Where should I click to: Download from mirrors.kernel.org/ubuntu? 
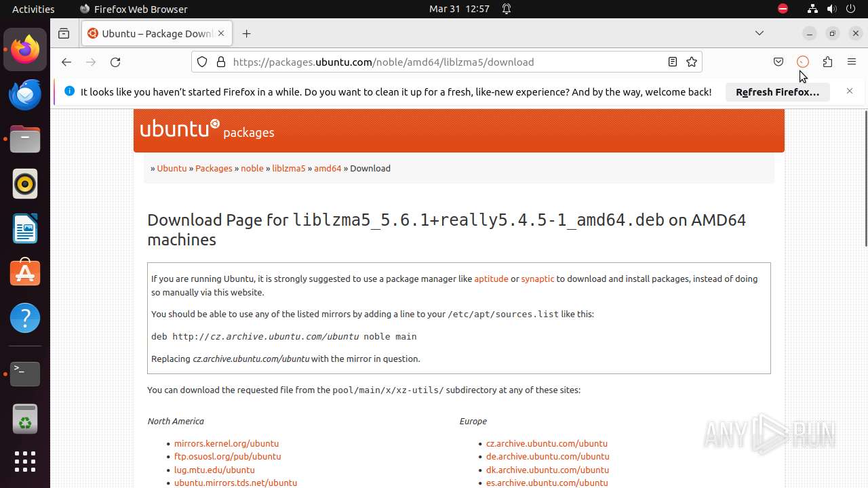click(226, 443)
